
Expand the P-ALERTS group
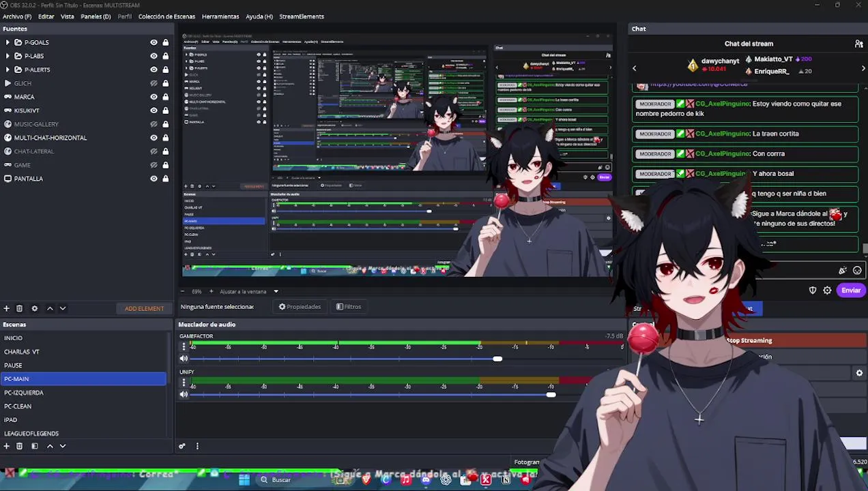tap(8, 70)
